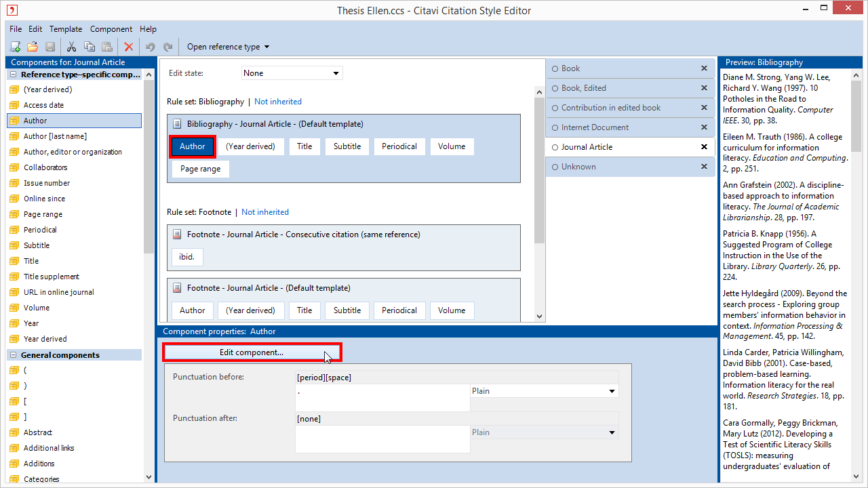Open Punctuation after font style dropdown
Viewport: 868px width, 488px height.
pos(544,432)
